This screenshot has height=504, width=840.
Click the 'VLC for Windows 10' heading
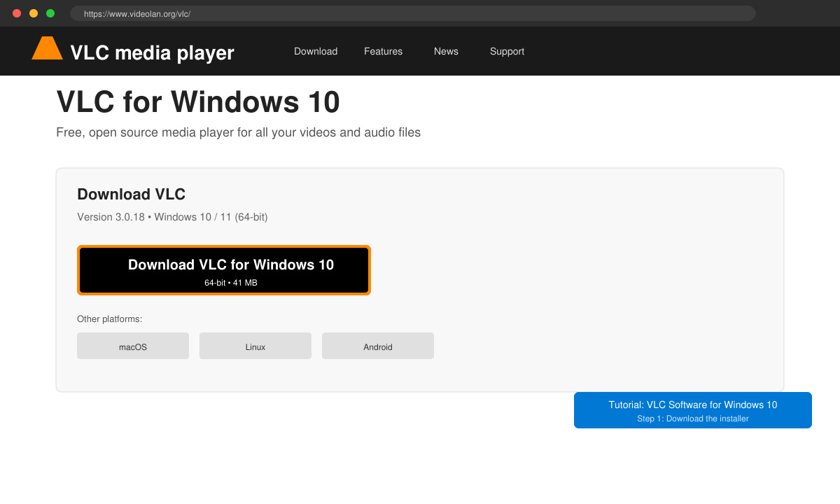click(x=198, y=102)
